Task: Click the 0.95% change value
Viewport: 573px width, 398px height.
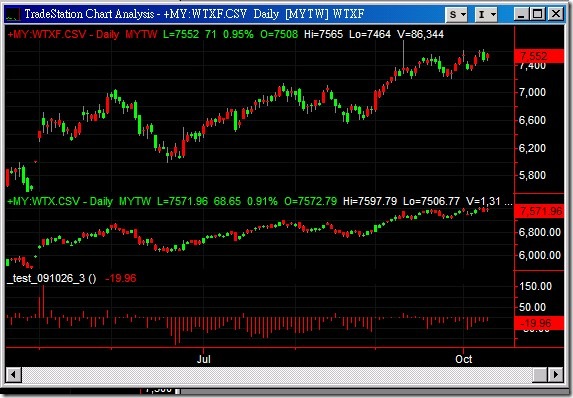Action: 238,34
